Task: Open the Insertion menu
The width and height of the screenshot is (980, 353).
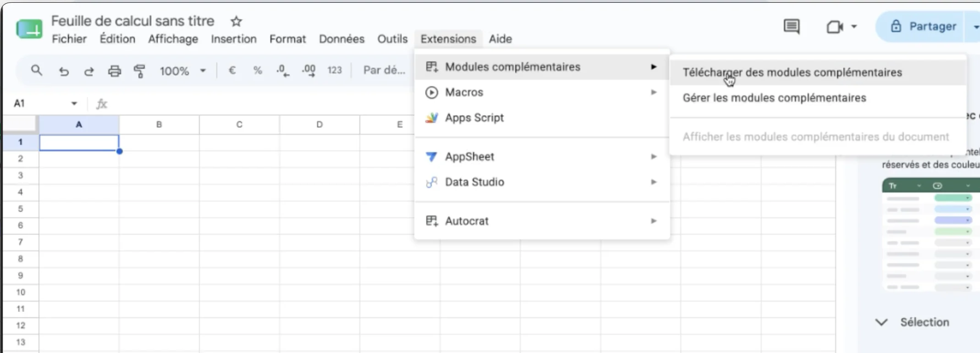Action: click(x=234, y=39)
